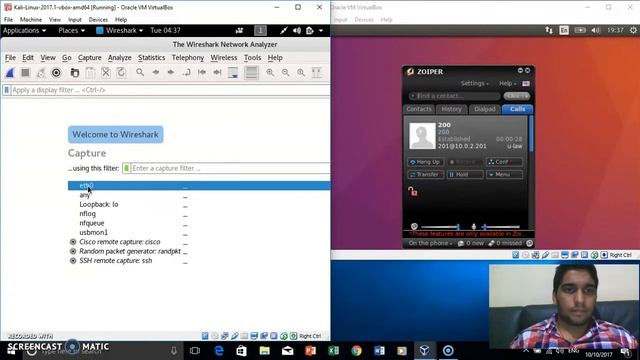Open Kali system power dropdown arrow
Screen dimensions: 640x360
point(321,31)
